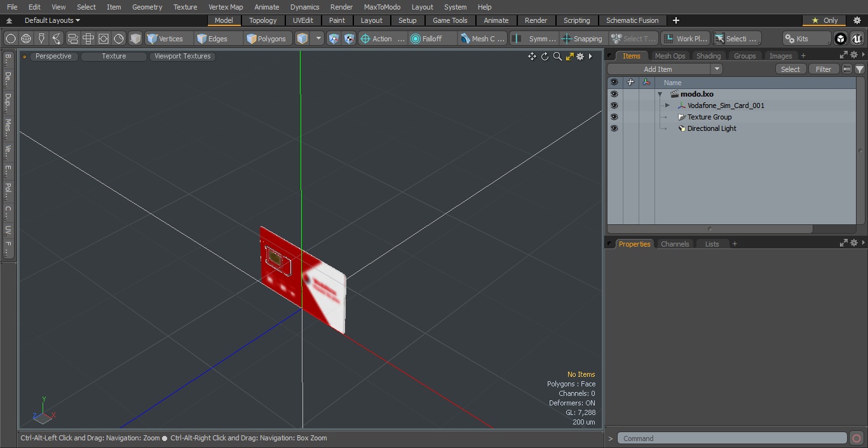Click the Filter button in Items panel

click(x=824, y=69)
